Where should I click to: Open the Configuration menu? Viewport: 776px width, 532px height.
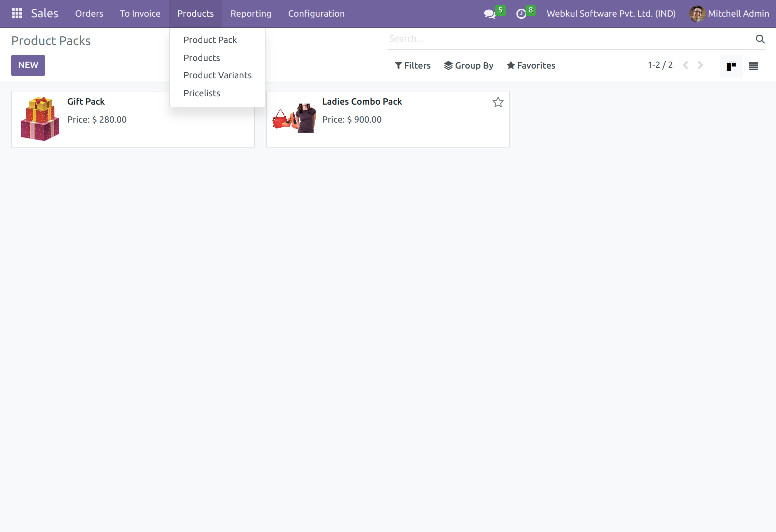(x=316, y=14)
